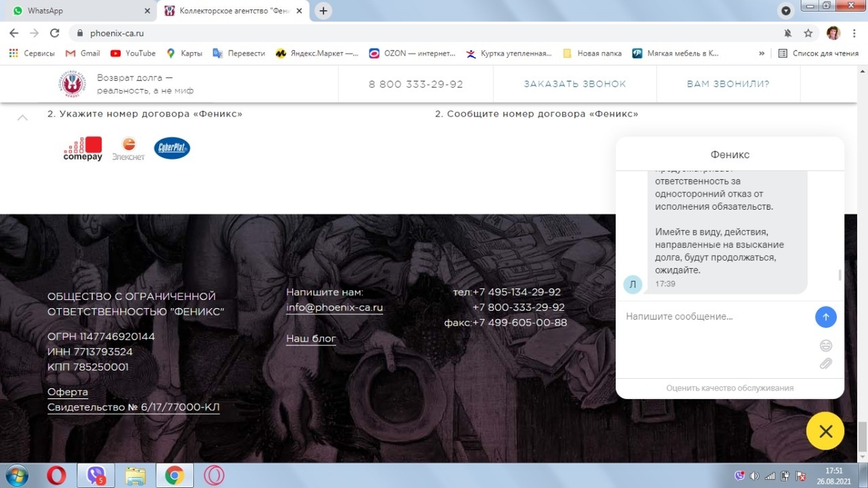This screenshot has height=488, width=868.
Task: Click the Феникс logo in header
Action: [x=72, y=84]
